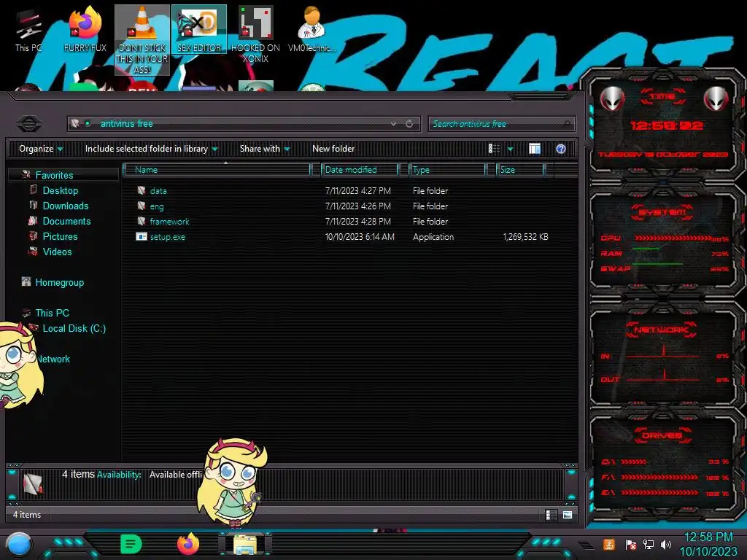Click the setup.exe size 1,269,532 KB
747x560 pixels.
click(x=525, y=237)
